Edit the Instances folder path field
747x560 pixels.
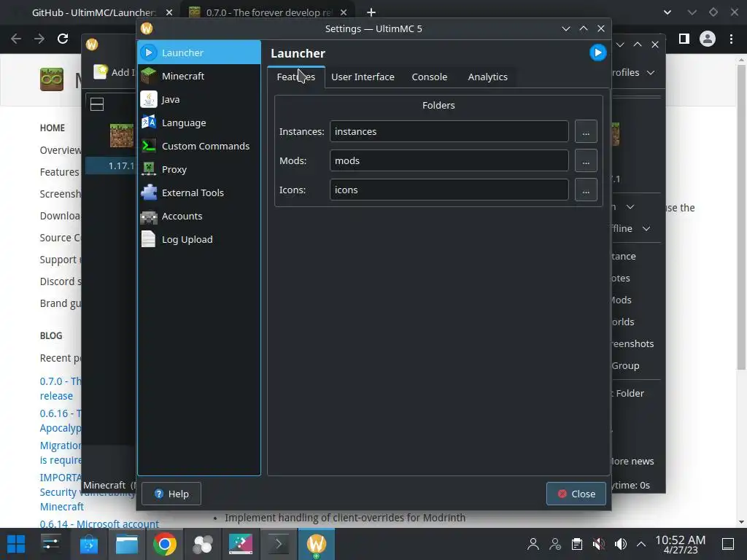click(x=449, y=131)
